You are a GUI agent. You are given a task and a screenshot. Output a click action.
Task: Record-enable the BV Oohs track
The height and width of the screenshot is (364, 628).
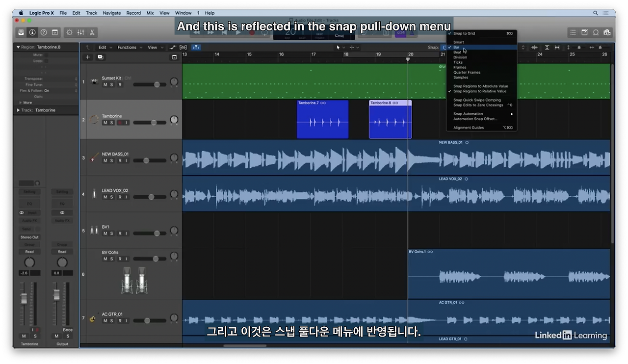click(x=119, y=259)
